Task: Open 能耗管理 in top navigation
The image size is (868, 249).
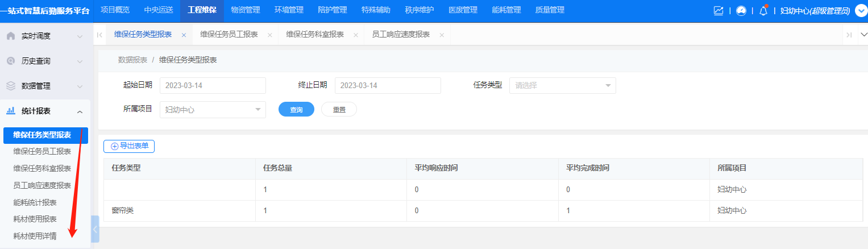Action: pos(506,10)
